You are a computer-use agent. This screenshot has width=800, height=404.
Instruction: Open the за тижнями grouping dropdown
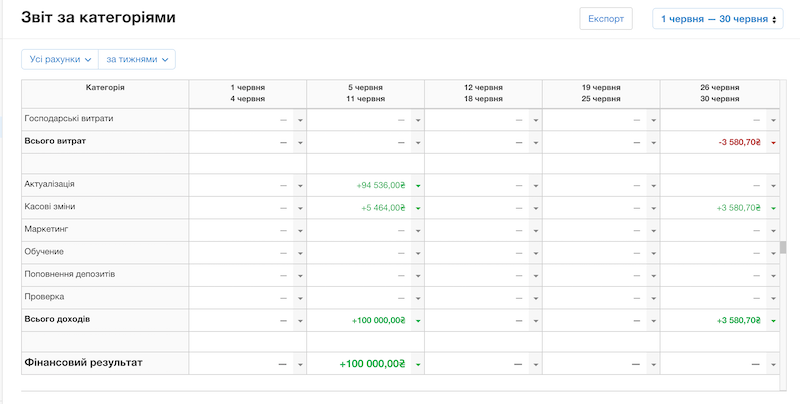tap(137, 59)
